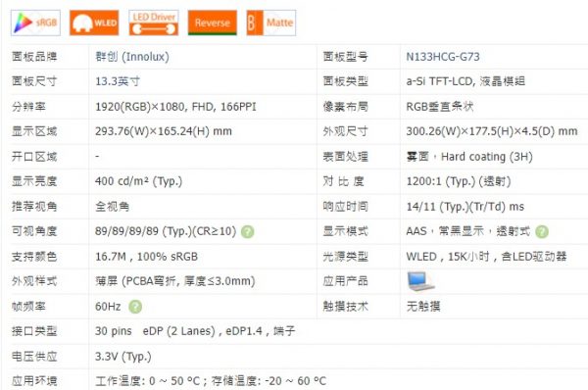Click the 13.3英寸 panel size value
Viewport: 588px width, 390px height.
118,81
